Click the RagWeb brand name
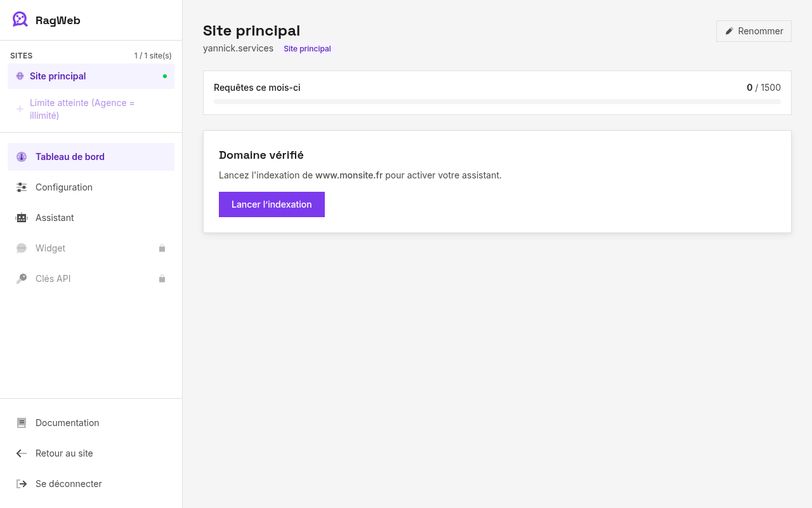The image size is (812, 508). [x=58, y=20]
